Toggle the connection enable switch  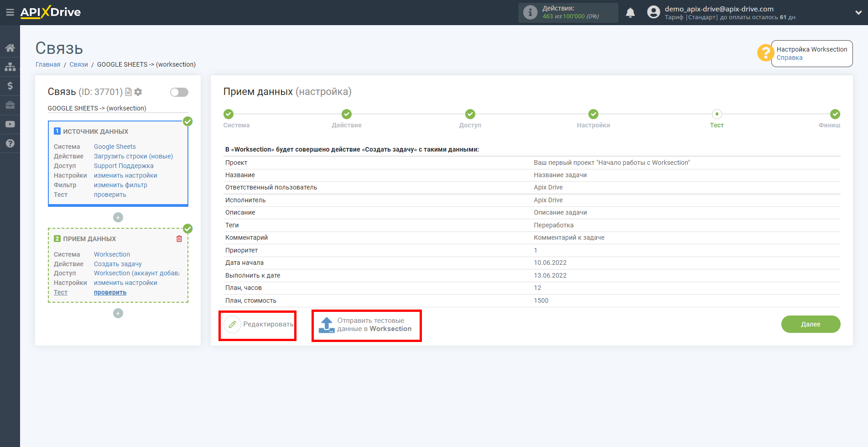[179, 92]
